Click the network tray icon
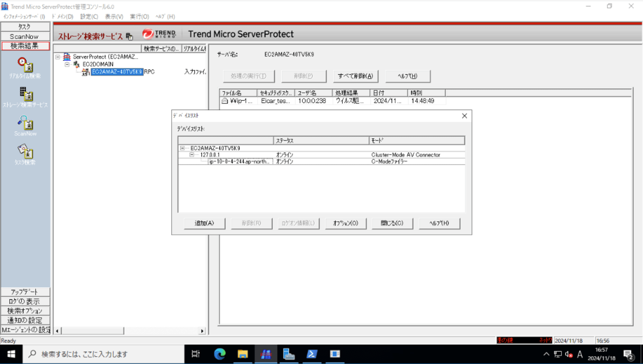Viewport: 643px width, 364px height. (x=558, y=354)
